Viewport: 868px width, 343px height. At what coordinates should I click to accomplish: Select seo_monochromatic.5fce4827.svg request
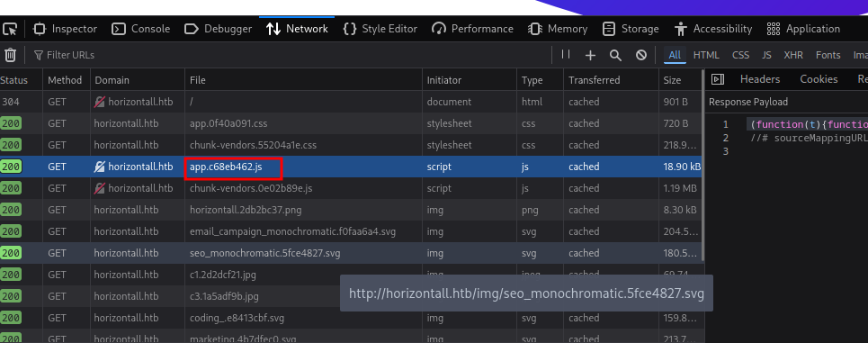[351, 253]
